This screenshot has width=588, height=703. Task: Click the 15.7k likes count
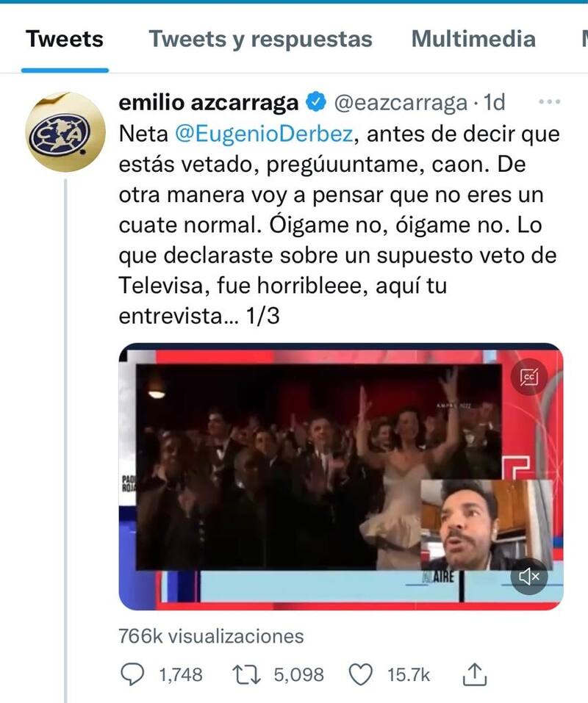(409, 675)
